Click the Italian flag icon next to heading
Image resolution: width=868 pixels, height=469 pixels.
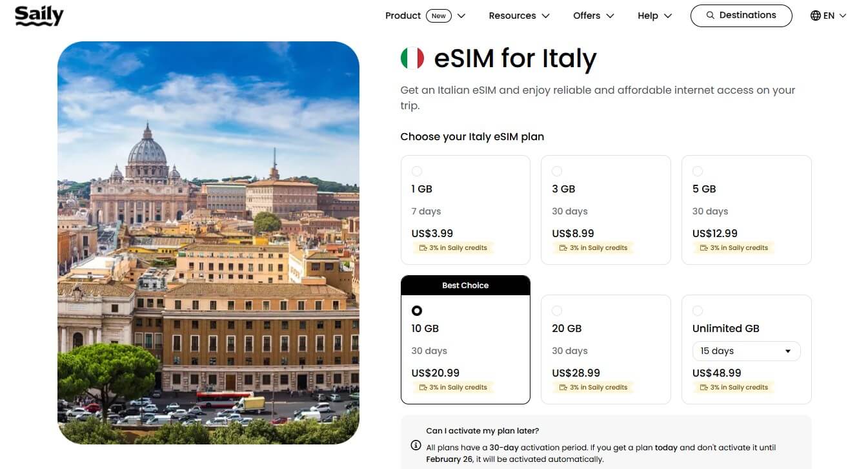412,57
